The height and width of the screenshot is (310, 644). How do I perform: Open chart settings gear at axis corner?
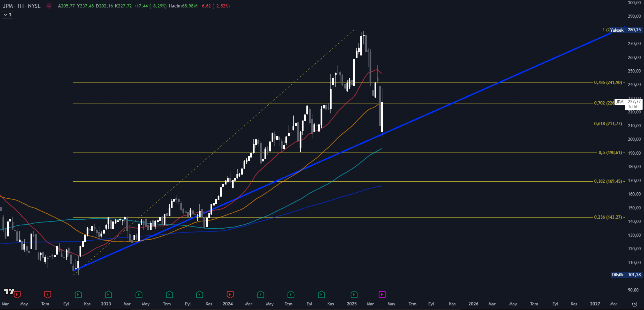(x=634, y=304)
